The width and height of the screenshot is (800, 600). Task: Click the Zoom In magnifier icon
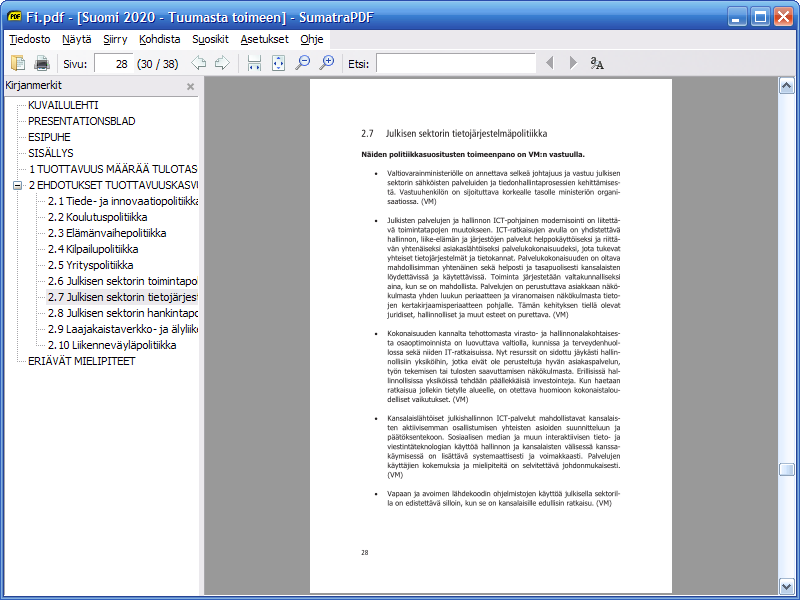pos(327,63)
